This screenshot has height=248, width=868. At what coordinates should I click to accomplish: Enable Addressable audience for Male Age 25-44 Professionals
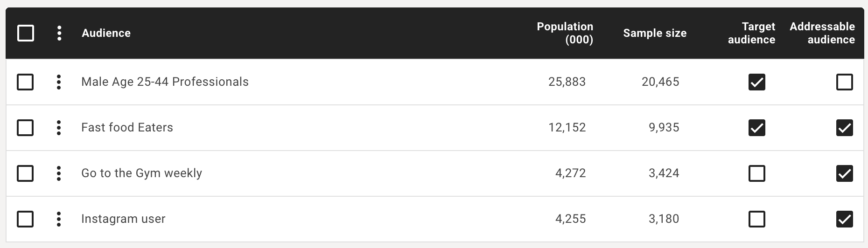(845, 82)
